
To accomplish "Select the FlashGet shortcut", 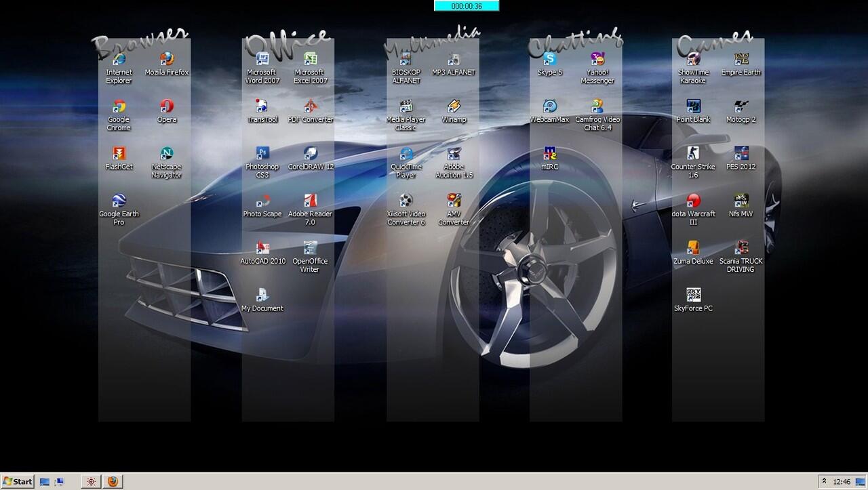I will pos(119,154).
